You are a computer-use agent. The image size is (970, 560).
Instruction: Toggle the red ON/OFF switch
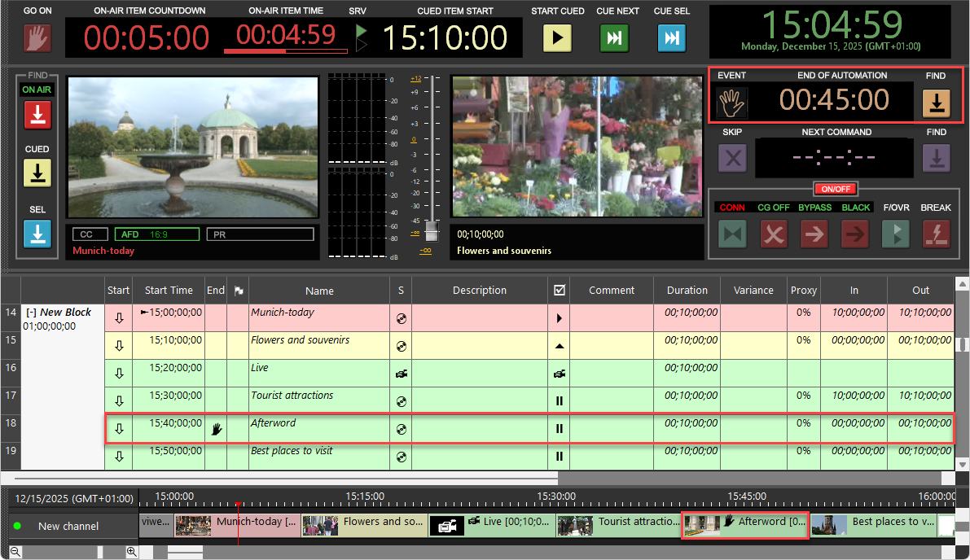point(836,189)
